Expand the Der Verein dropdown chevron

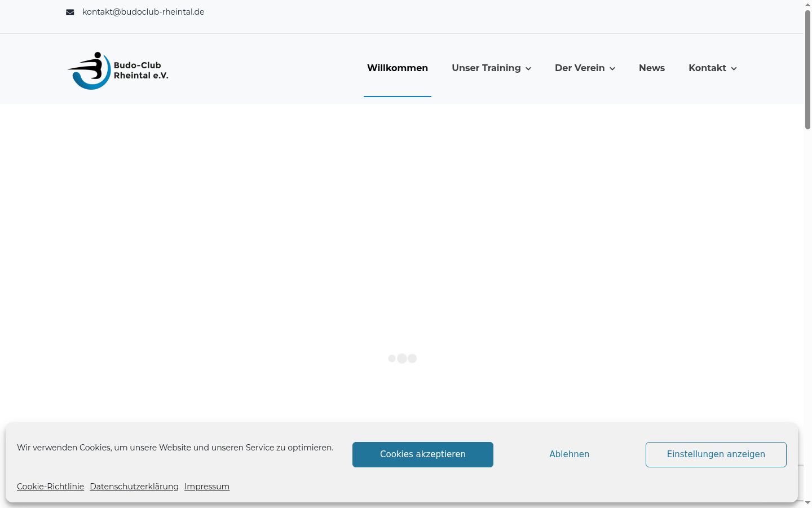pyautogui.click(x=612, y=68)
